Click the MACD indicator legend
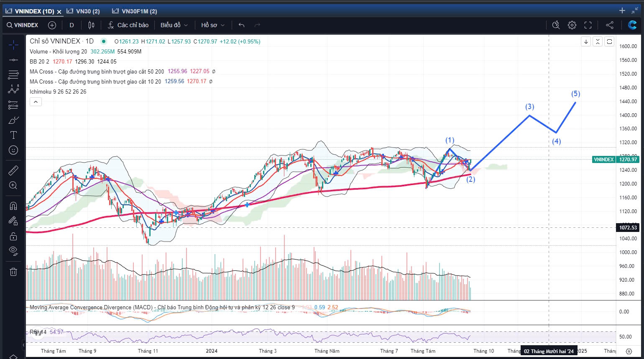The width and height of the screenshot is (644, 359). click(162, 307)
